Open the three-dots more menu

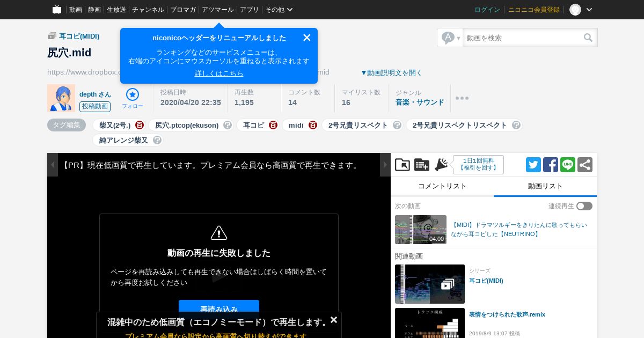pos(462,98)
